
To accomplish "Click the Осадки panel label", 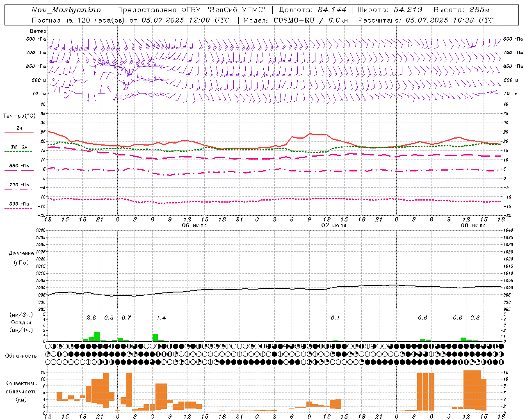I will tap(21, 322).
